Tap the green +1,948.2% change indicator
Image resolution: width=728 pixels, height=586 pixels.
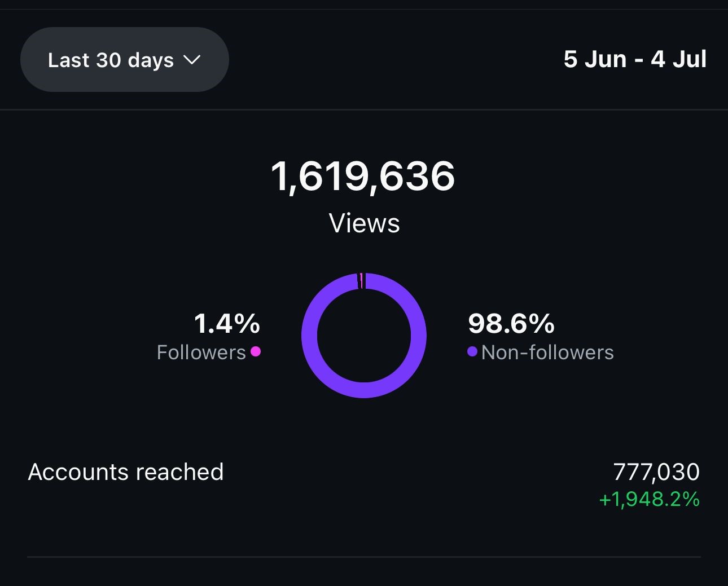point(649,499)
